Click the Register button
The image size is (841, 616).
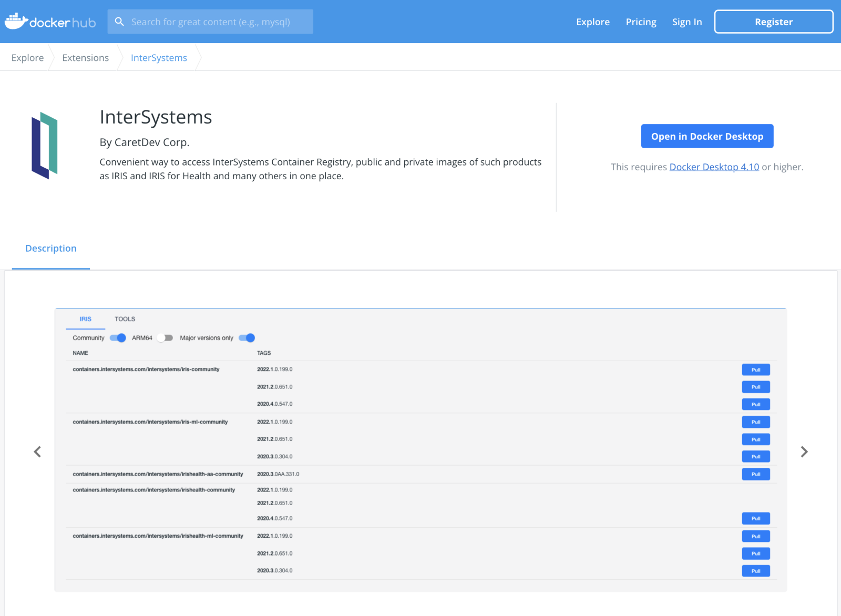[x=773, y=22]
